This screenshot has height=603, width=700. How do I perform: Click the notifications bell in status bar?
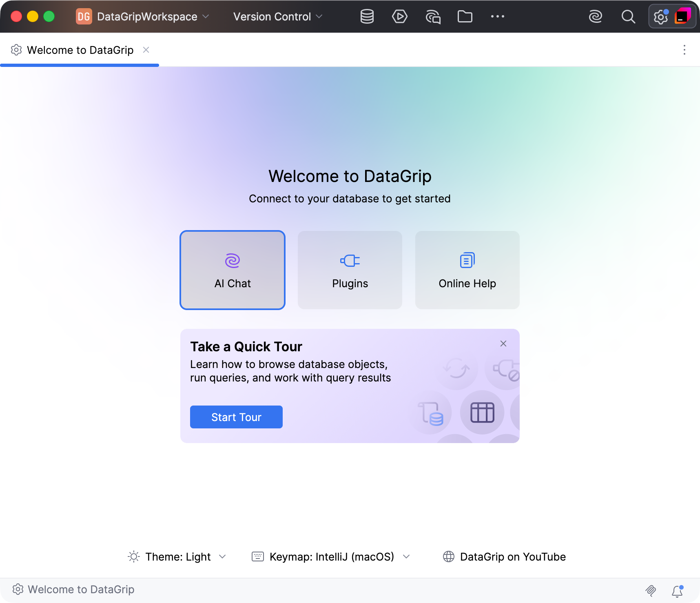(678, 591)
